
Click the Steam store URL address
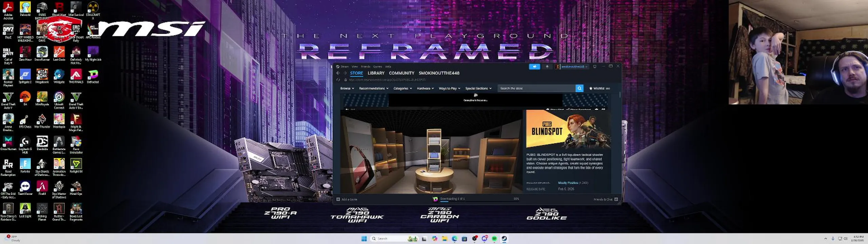point(388,80)
